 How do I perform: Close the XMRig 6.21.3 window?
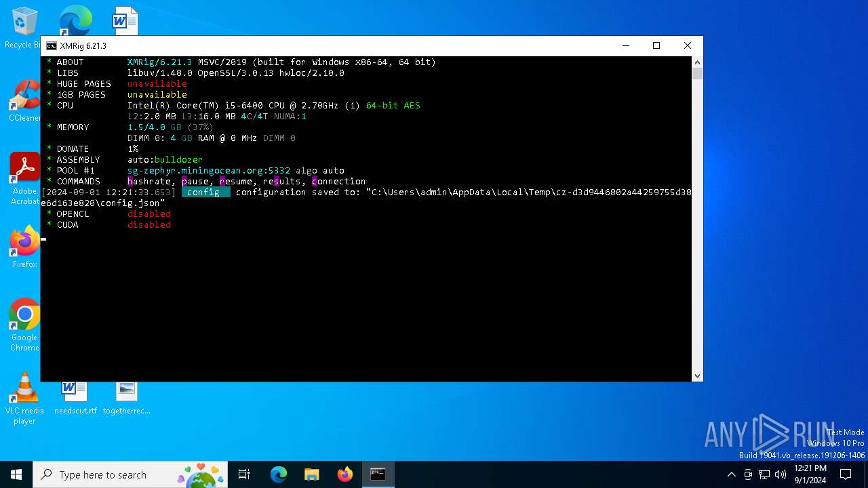[688, 46]
